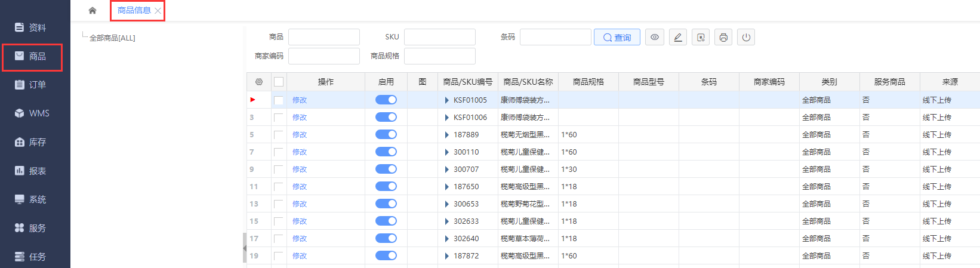Toggle 启用 switch for 187889
This screenshot has width=980, height=268.
point(386,134)
